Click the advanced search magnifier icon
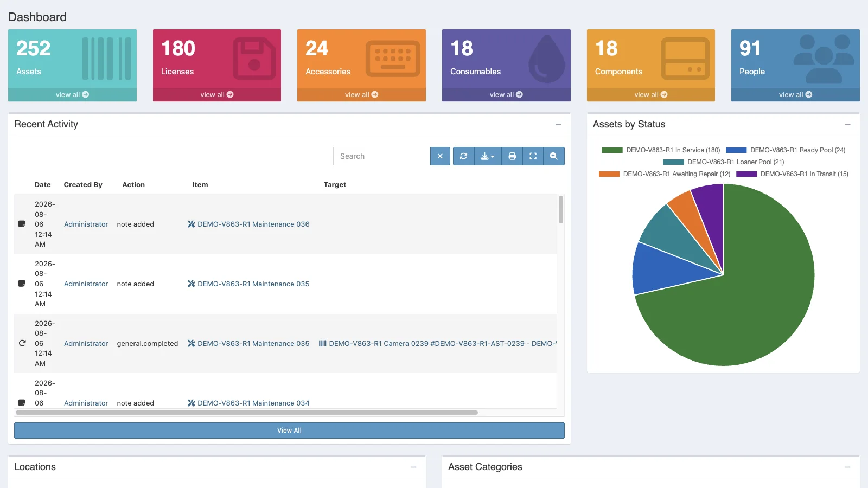 click(554, 156)
